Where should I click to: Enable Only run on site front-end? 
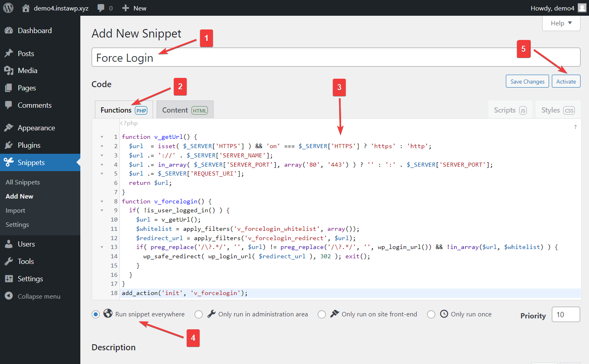pyautogui.click(x=322, y=314)
